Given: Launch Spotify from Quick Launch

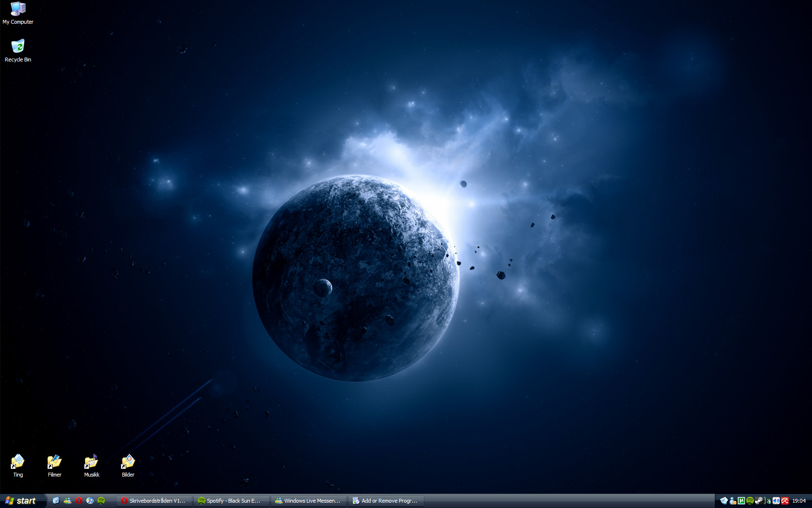Looking at the screenshot, I should pyautogui.click(x=101, y=501).
